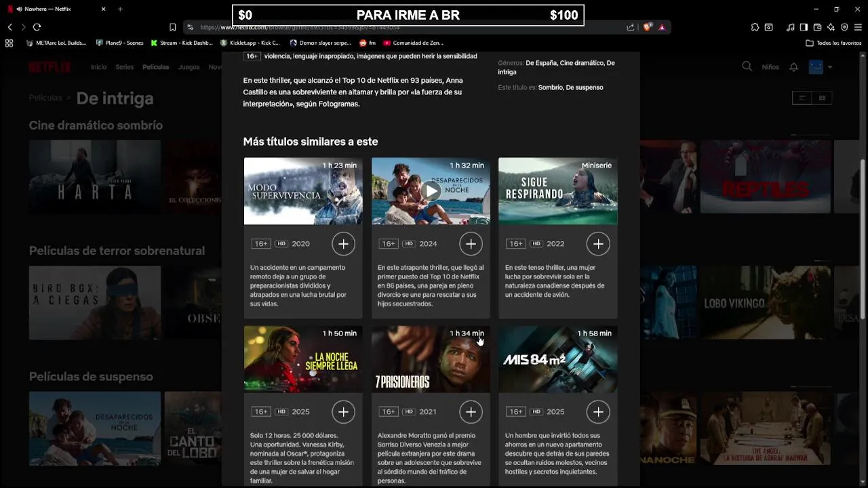This screenshot has width=868, height=488.
Task: Go to Juegos in Netflix navigation
Action: (x=189, y=67)
